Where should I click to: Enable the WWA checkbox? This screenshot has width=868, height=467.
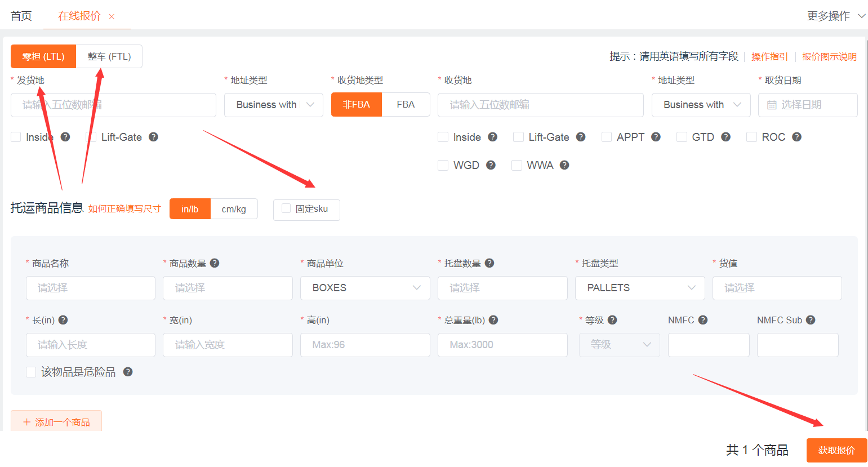pos(517,165)
